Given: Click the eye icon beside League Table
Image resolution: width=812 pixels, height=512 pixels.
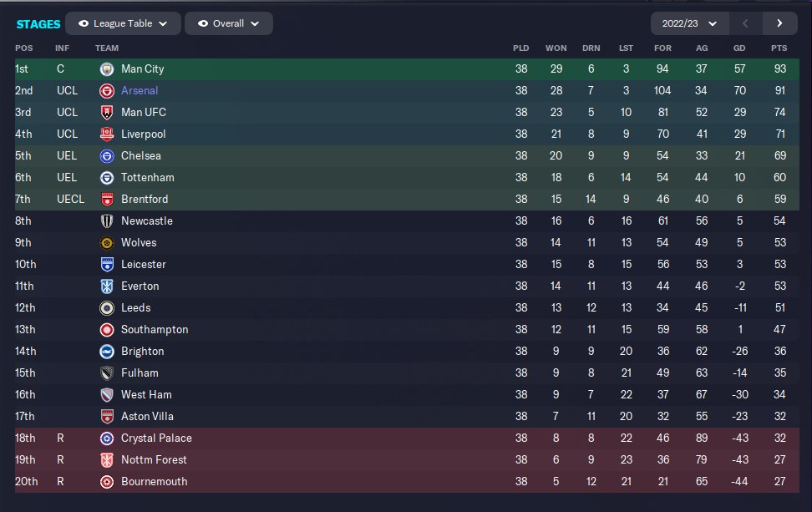Looking at the screenshot, I should coord(85,23).
